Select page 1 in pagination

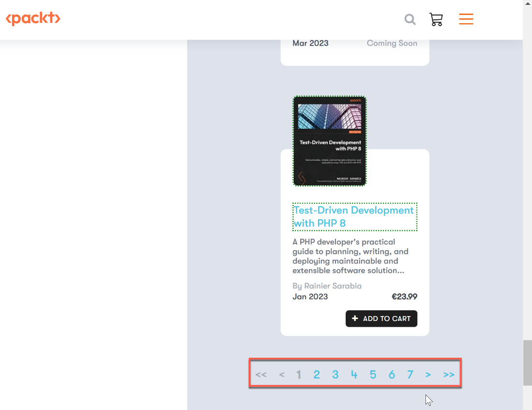pos(299,375)
